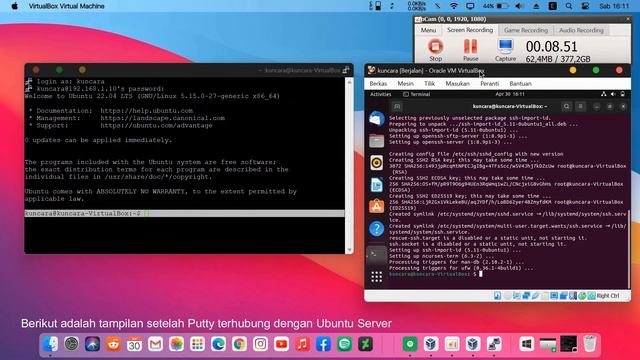The height and width of the screenshot is (360, 640).
Task: Open Bantuan menu in VirtualBox window
Action: coord(520,83)
